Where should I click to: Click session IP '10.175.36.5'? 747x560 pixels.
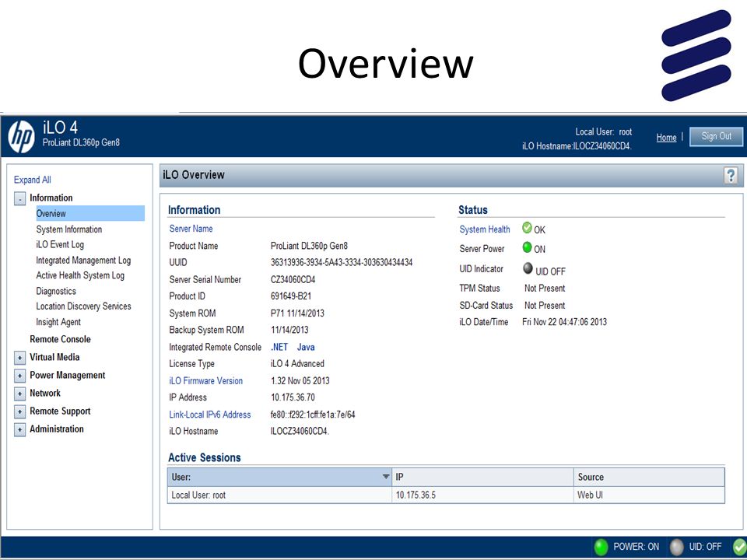click(x=416, y=495)
